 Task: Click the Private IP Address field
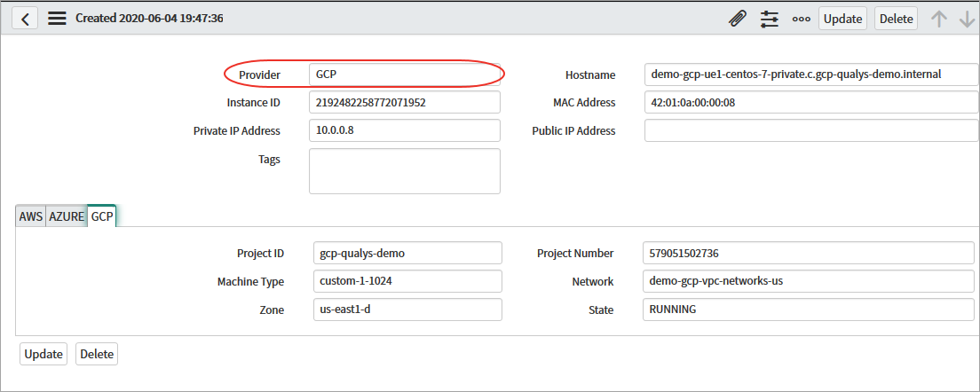pos(405,130)
